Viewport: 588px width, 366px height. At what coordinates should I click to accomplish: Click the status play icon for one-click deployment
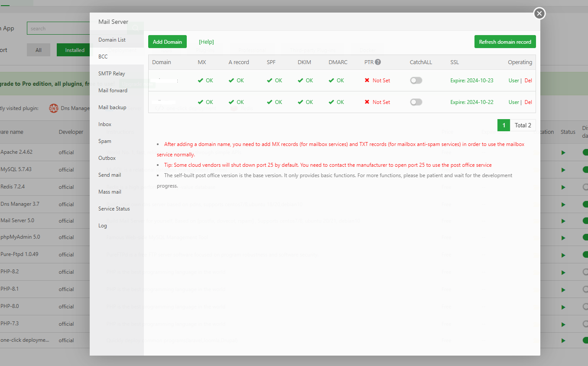pyautogui.click(x=563, y=340)
